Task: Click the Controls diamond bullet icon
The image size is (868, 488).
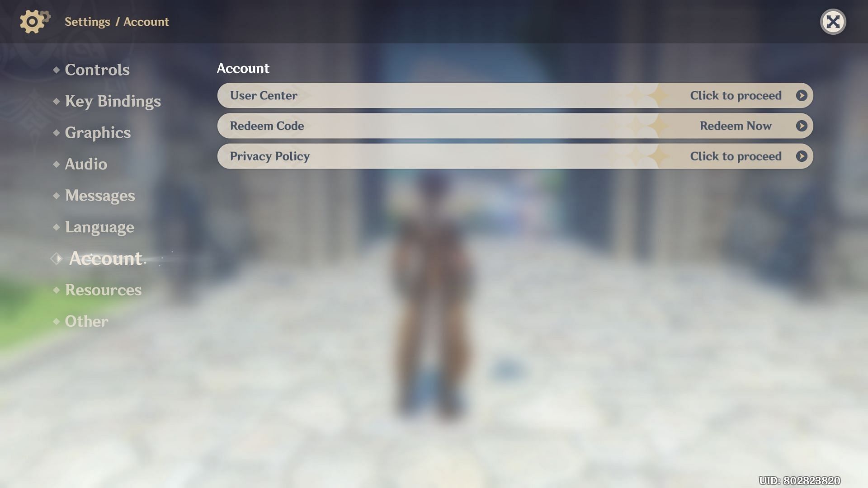Action: [56, 69]
